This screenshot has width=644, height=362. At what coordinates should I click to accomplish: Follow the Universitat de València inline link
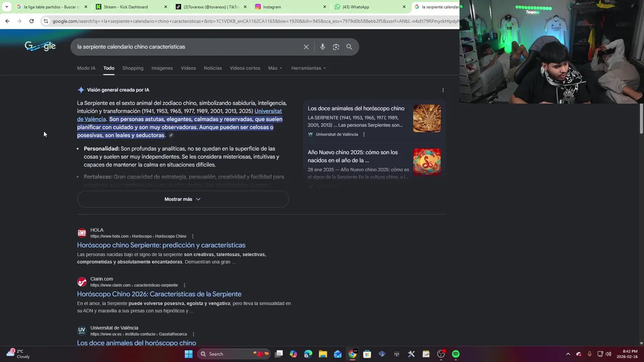[179, 115]
